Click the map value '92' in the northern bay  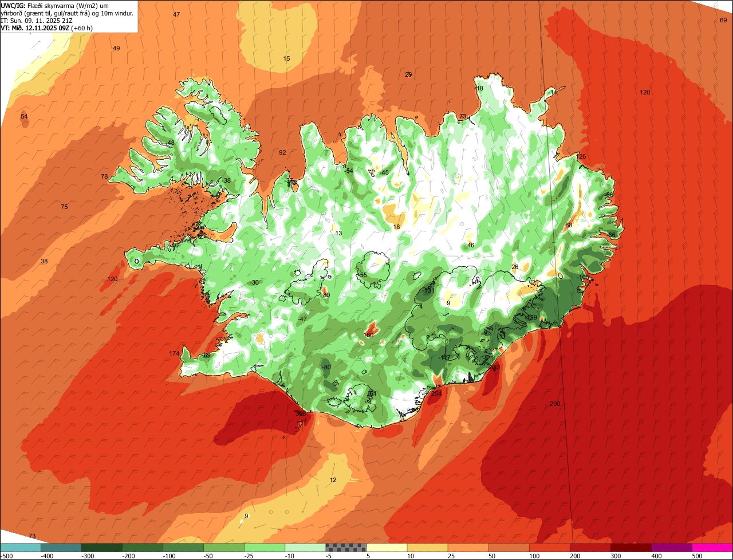pyautogui.click(x=282, y=152)
